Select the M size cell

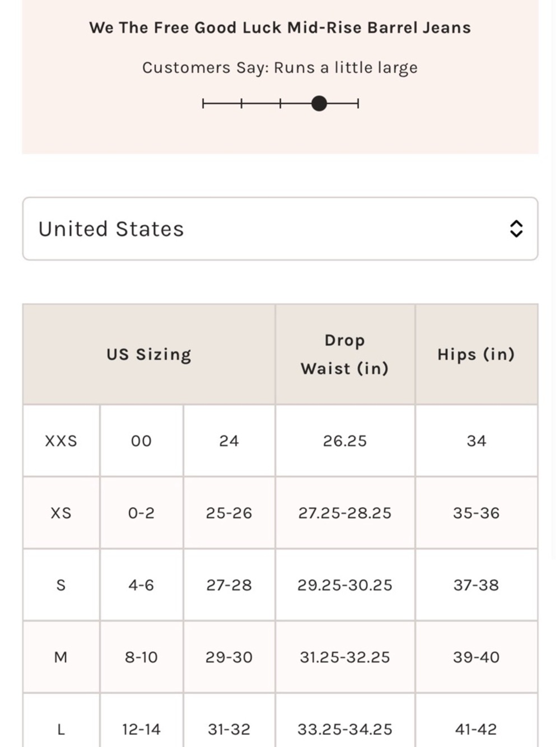click(61, 657)
